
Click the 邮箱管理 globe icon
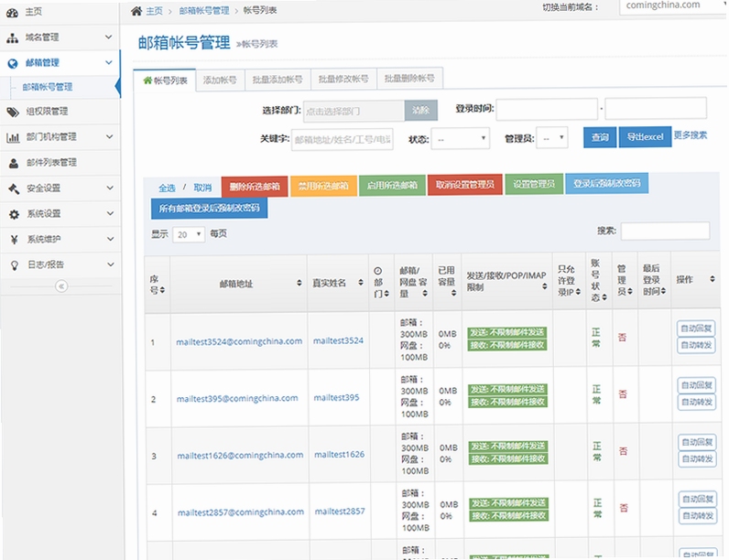click(13, 64)
